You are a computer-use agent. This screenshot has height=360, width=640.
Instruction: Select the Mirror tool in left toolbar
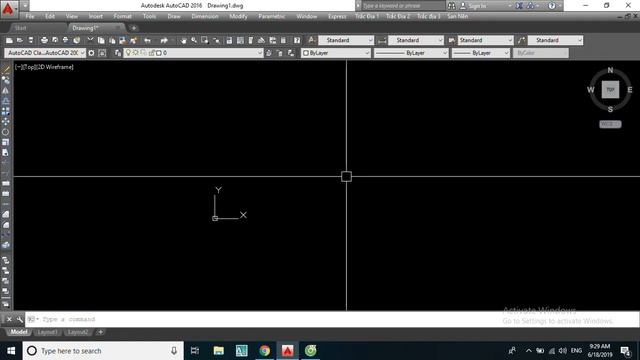click(x=6, y=91)
